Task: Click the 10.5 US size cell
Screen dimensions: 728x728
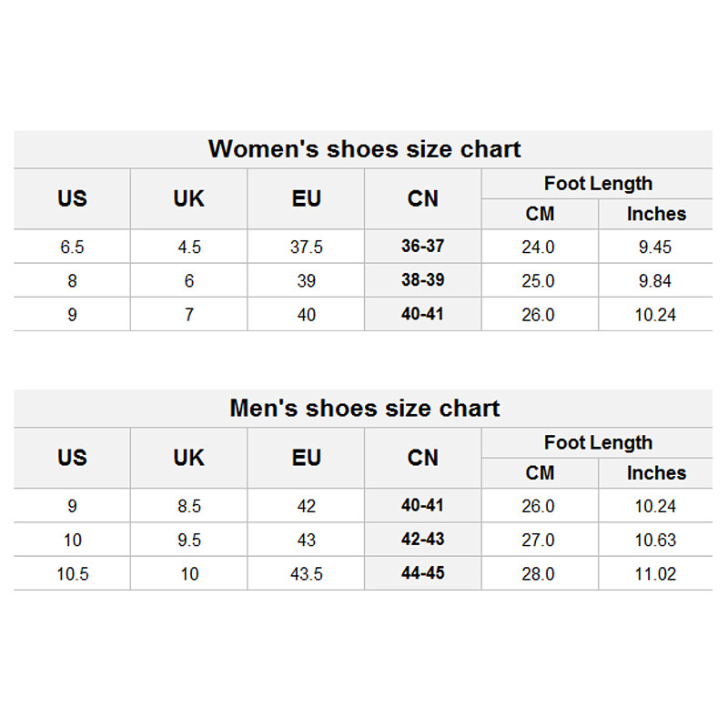Action: 72,574
